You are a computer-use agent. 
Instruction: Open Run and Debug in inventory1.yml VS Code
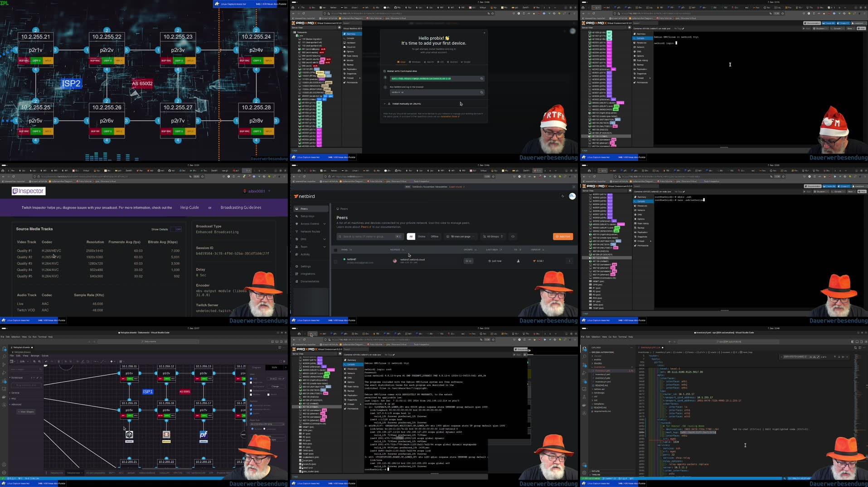tap(584, 373)
